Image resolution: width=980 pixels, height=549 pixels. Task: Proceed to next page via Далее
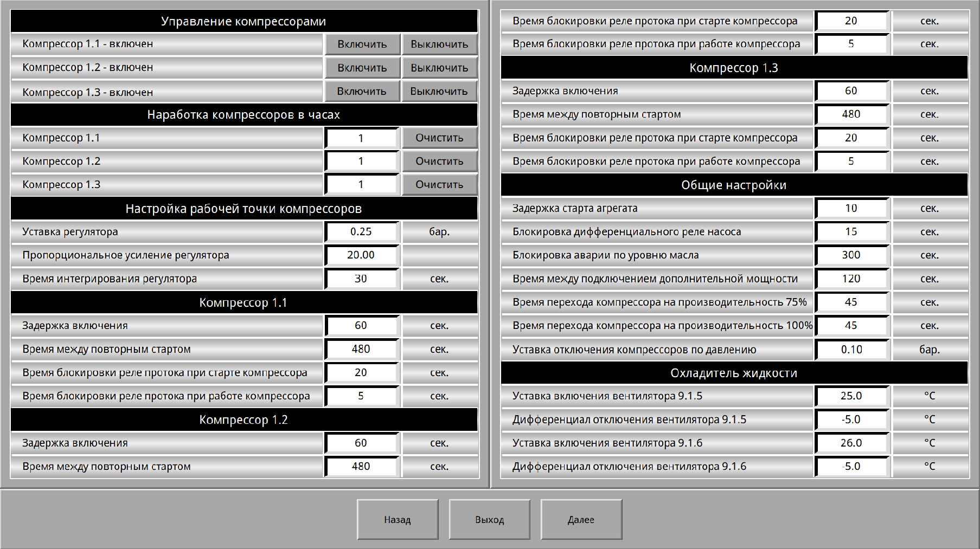[x=581, y=520]
